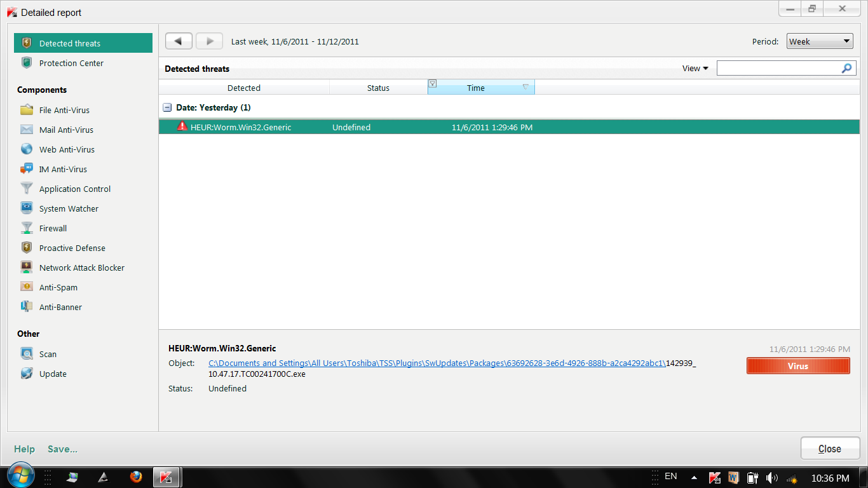Screen dimensions: 868x488
Task: Go to the next period
Action: 209,41
